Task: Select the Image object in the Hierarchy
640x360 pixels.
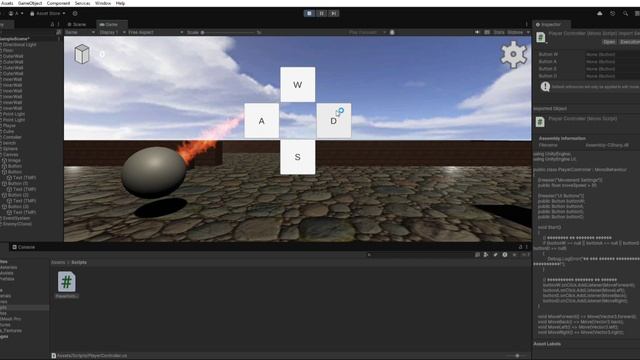Action: tap(13, 160)
